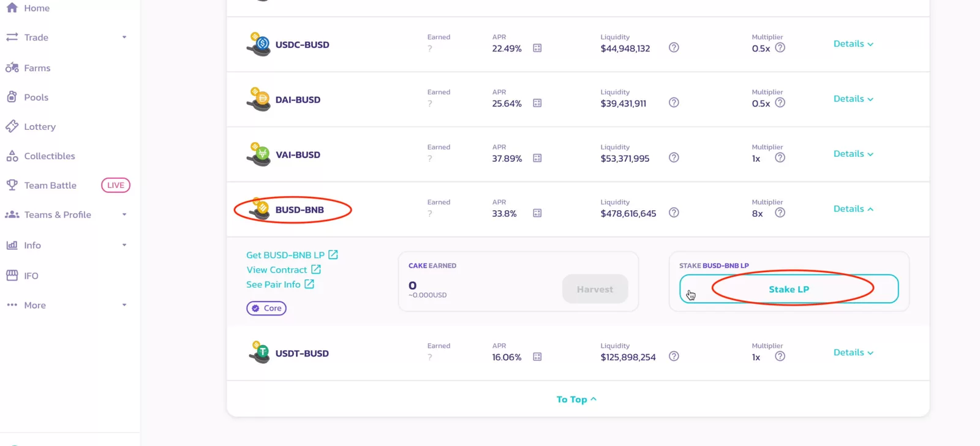The height and width of the screenshot is (446, 980).
Task: Open APR calculator for USDC-BUSD
Action: click(537, 48)
